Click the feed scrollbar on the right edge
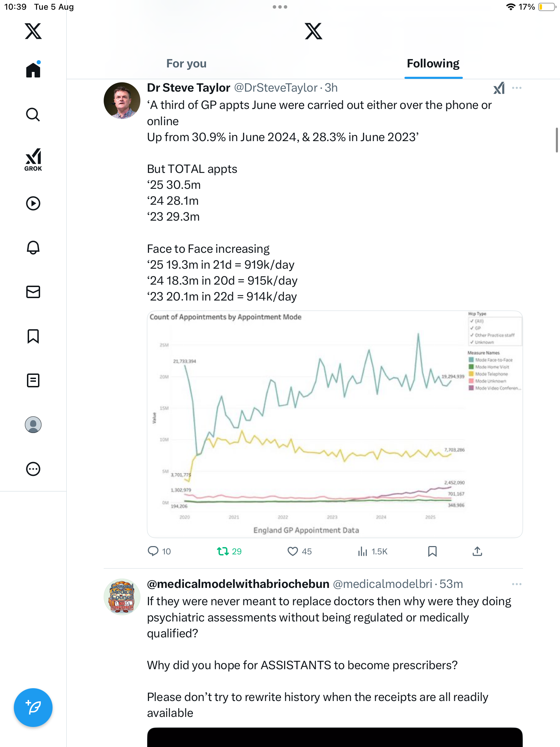 point(557,140)
